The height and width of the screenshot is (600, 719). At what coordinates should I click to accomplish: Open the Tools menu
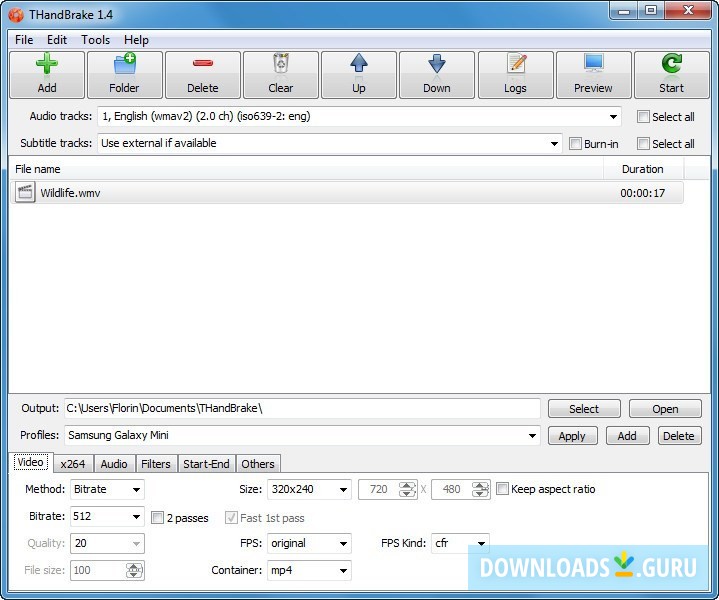point(95,40)
